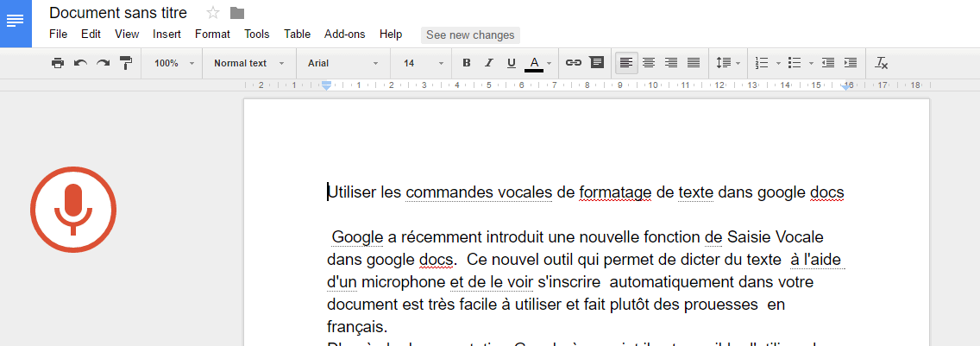
Task: Click the word microphone in the document
Action: pos(403,282)
